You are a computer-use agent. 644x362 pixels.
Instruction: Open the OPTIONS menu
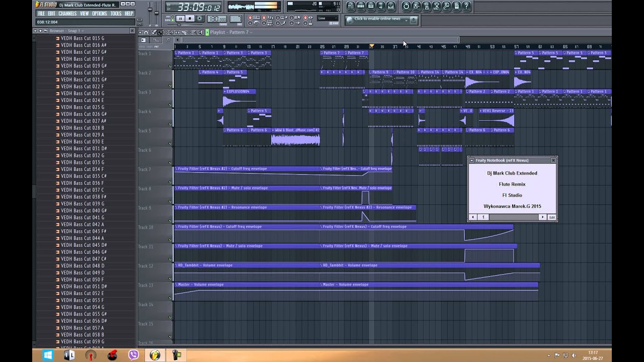[99, 14]
